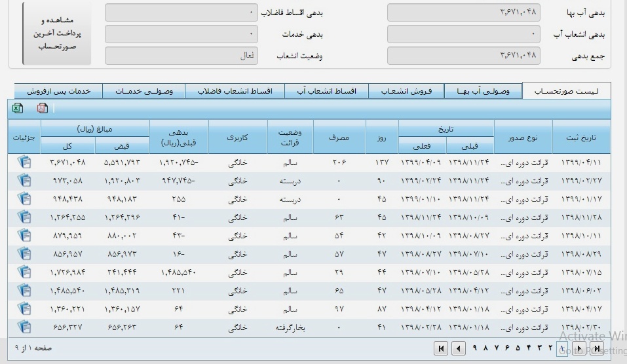627x364 pixels.
Task: Switch to the وصولی آب بها tab
Action: click(483, 92)
